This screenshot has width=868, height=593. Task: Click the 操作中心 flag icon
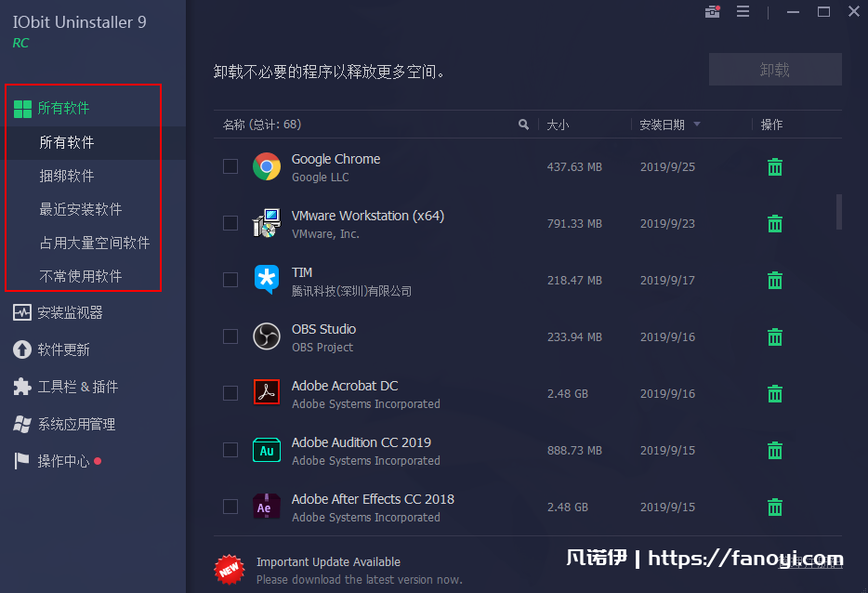tap(21, 461)
